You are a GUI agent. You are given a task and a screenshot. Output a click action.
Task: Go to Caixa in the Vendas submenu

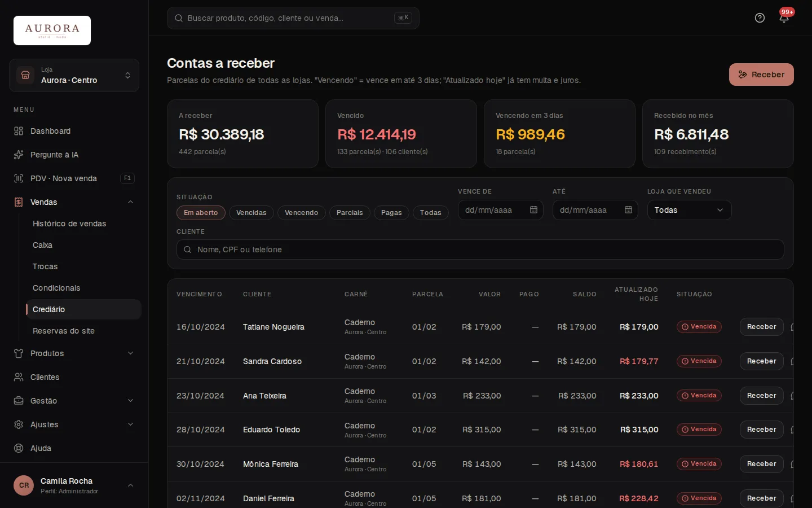pyautogui.click(x=42, y=245)
